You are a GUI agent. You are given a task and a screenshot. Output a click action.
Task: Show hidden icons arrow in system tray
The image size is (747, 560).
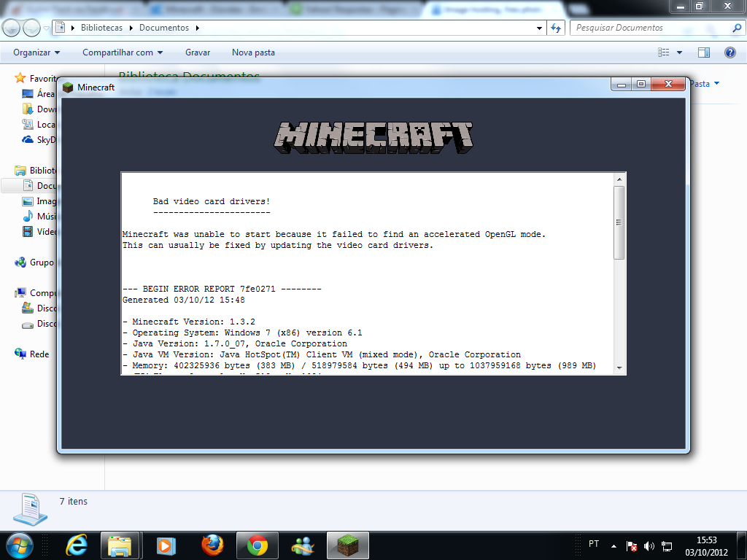tap(614, 545)
